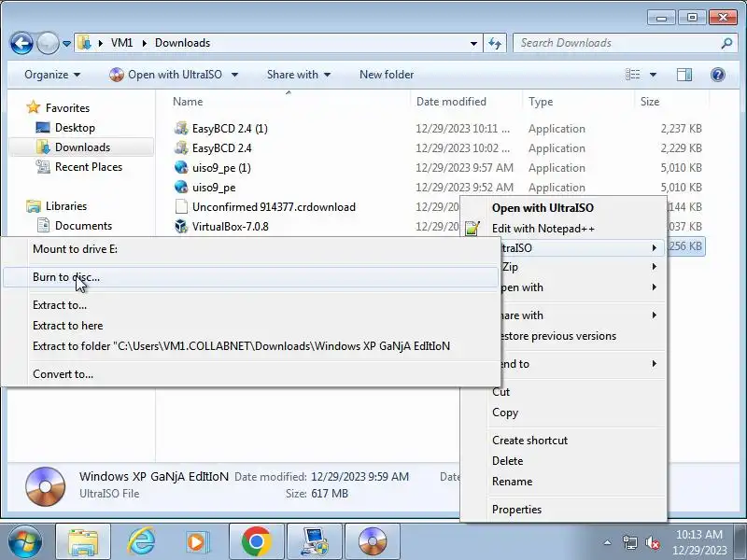
Task: Choose Mount to drive E: option
Action: tap(250, 249)
